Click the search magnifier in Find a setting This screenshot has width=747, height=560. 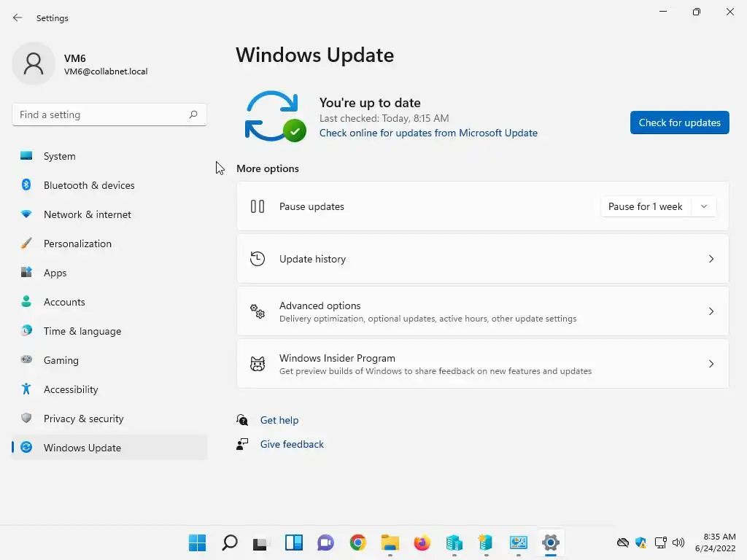(193, 114)
